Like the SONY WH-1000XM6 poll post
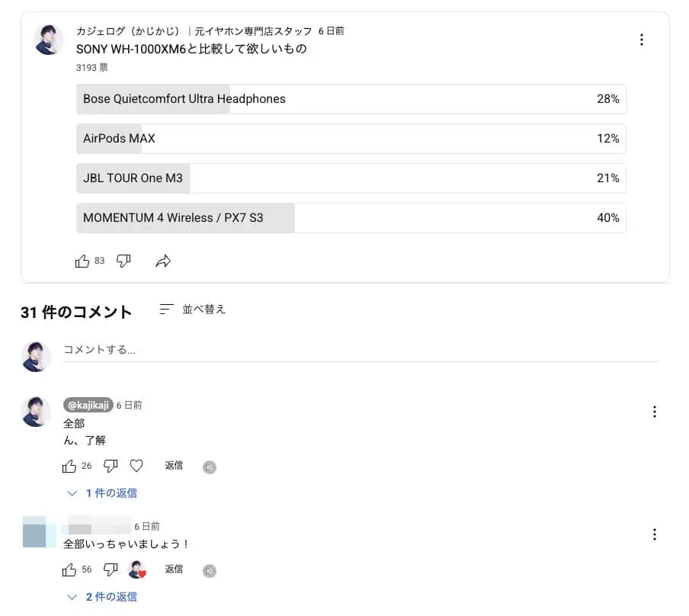Image resolution: width=689 pixels, height=616 pixels. coord(82,261)
